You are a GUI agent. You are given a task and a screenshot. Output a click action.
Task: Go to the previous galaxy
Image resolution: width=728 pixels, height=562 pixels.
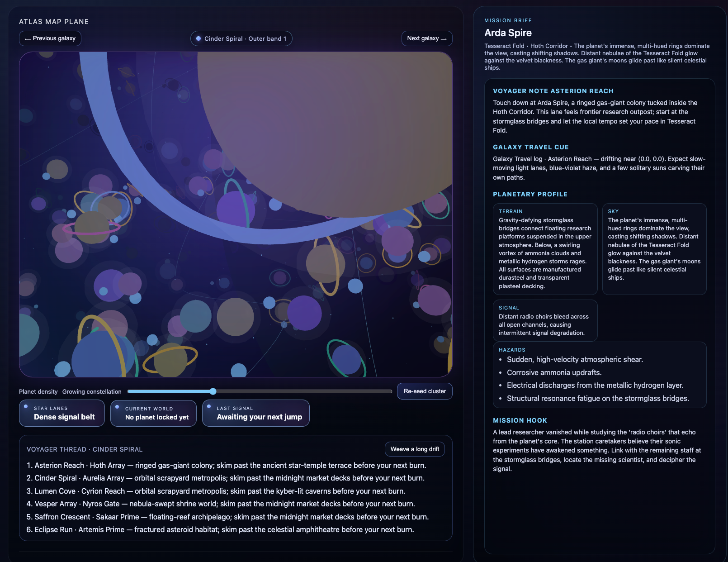50,38
